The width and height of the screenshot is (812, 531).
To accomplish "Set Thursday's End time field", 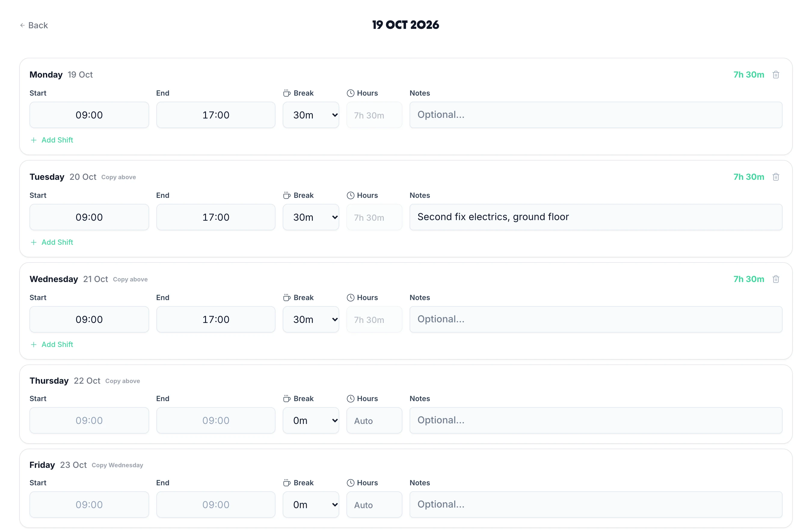I will 216,421.
